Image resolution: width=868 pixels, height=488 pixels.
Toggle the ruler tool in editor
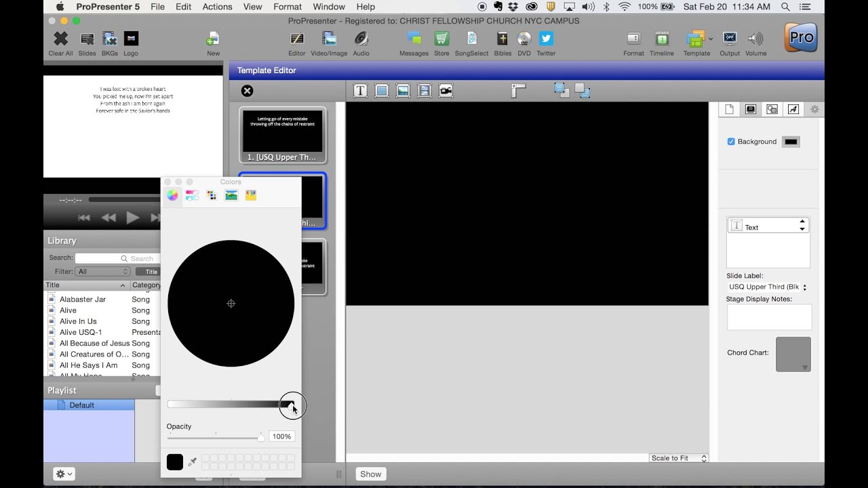[x=519, y=91]
